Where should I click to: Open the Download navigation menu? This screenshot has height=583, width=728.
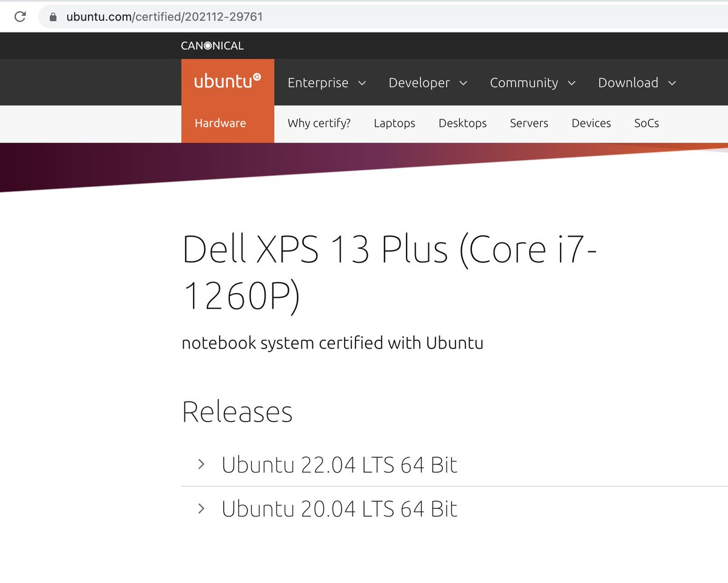click(628, 83)
